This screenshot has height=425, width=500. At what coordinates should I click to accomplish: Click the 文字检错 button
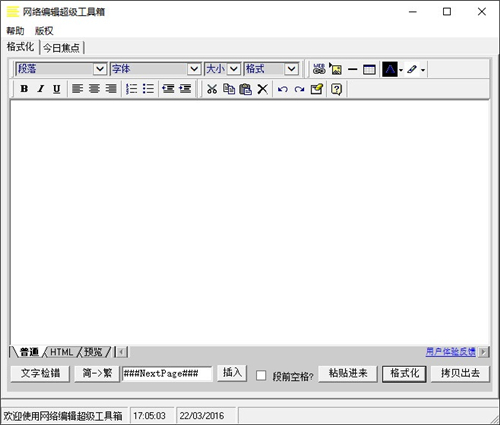pyautogui.click(x=40, y=373)
